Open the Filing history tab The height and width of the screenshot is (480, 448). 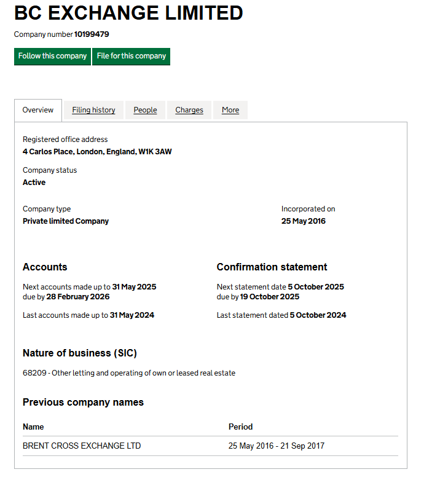[x=93, y=110]
